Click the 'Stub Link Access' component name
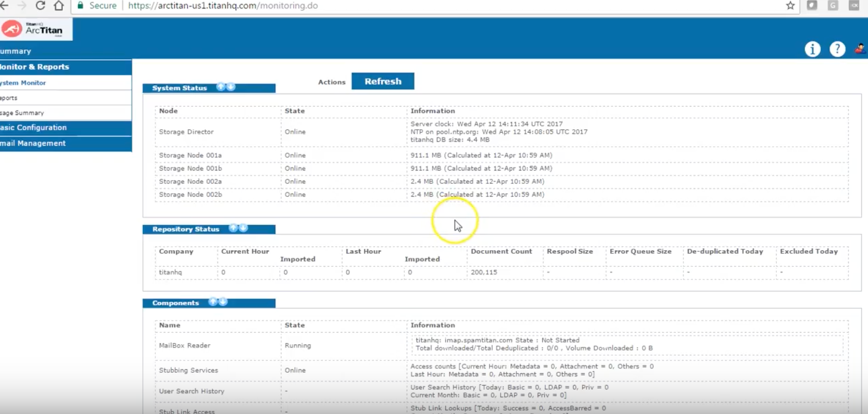The width and height of the screenshot is (868, 414). (187, 411)
